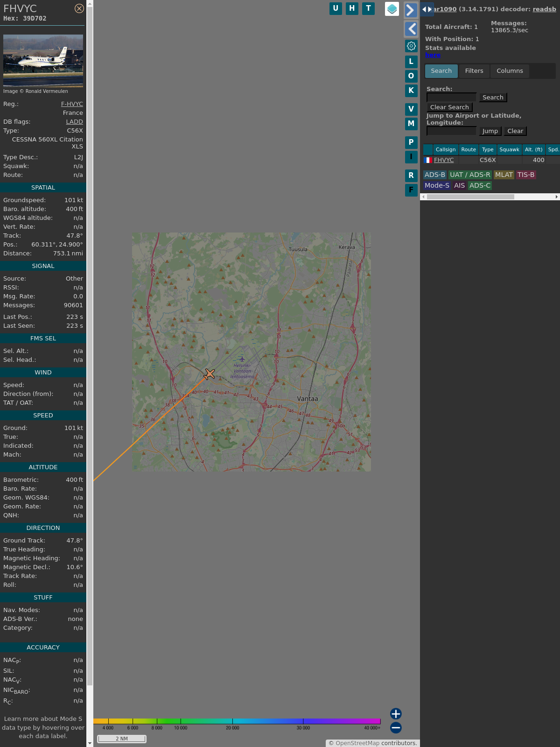Switch to the Columns tab
This screenshot has width=560, height=747.
coord(510,71)
